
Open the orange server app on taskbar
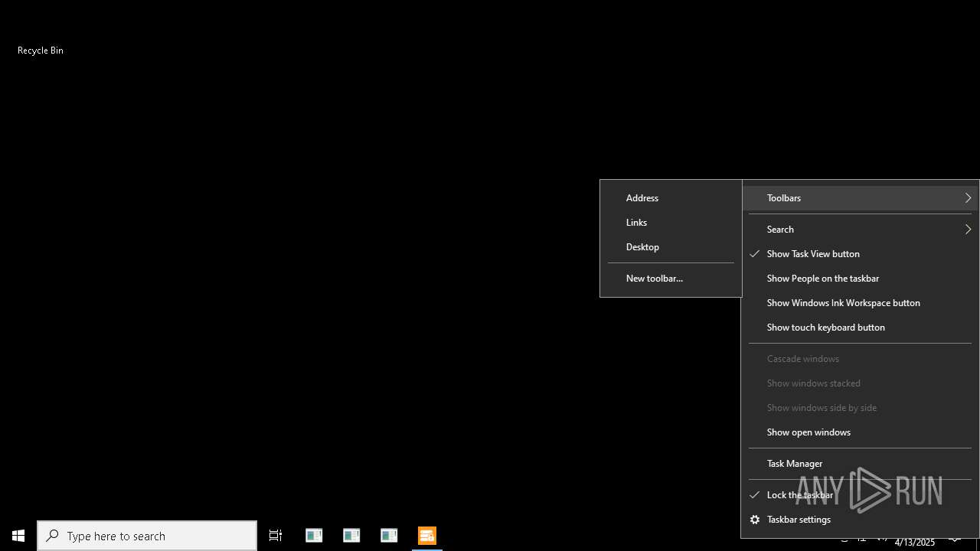click(427, 536)
